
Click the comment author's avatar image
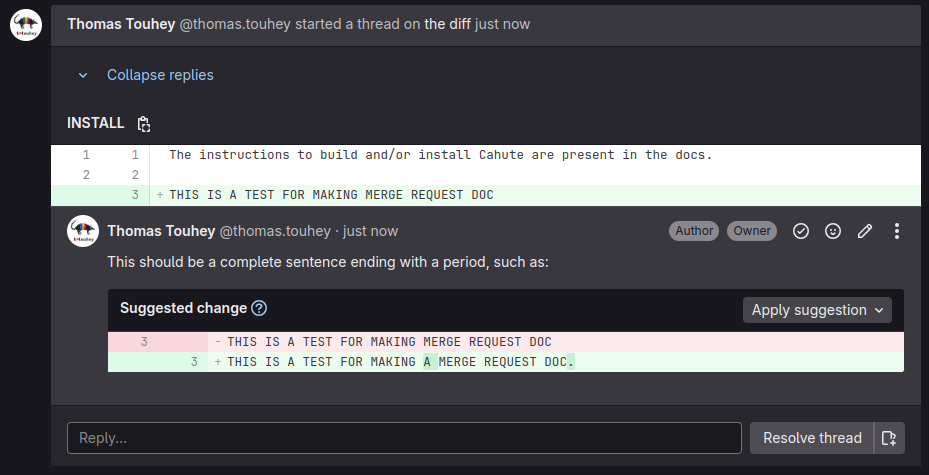point(83,231)
